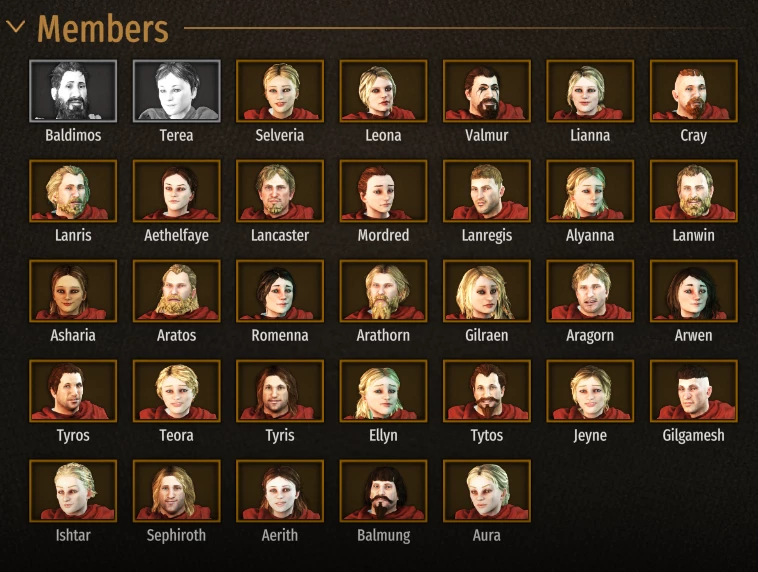This screenshot has height=572, width=758.
Task: Click the Members section heading
Action: [x=103, y=29]
